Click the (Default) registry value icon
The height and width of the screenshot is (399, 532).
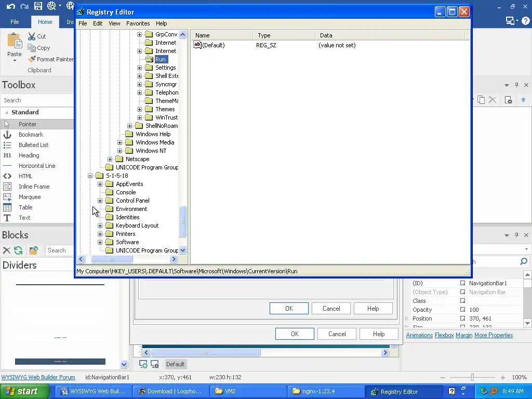point(197,45)
